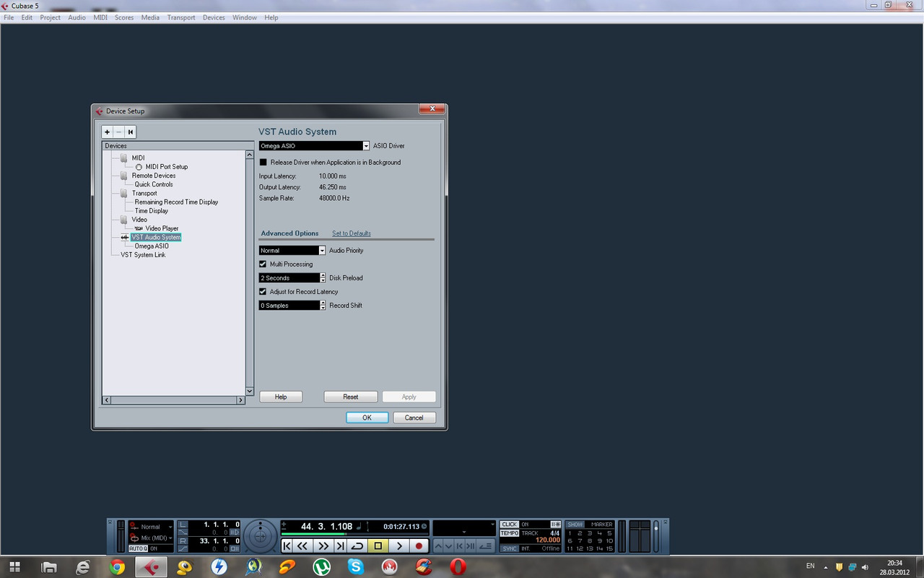The width and height of the screenshot is (924, 578).
Task: Jump to marker 15 on transport
Action: click(609, 548)
